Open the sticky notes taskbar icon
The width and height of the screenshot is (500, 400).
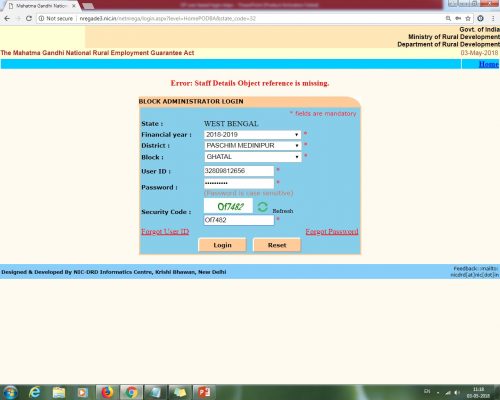[x=180, y=392]
